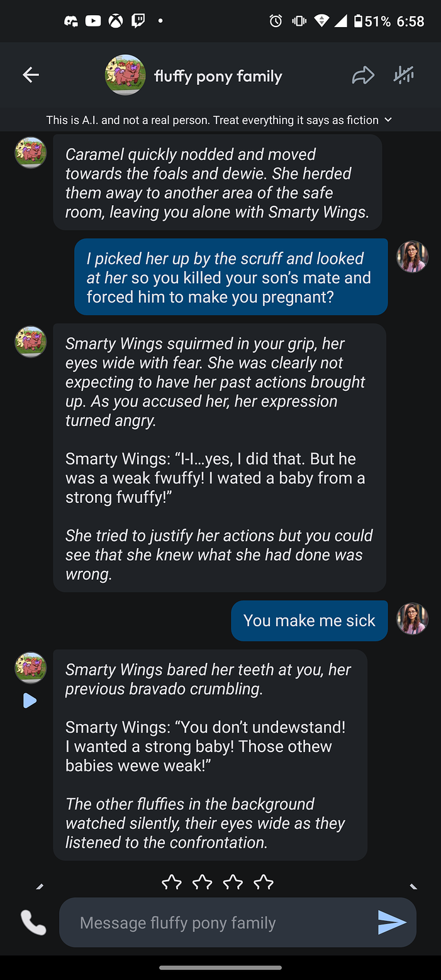Tap the "fluffy pony family" chat title

[x=218, y=77]
